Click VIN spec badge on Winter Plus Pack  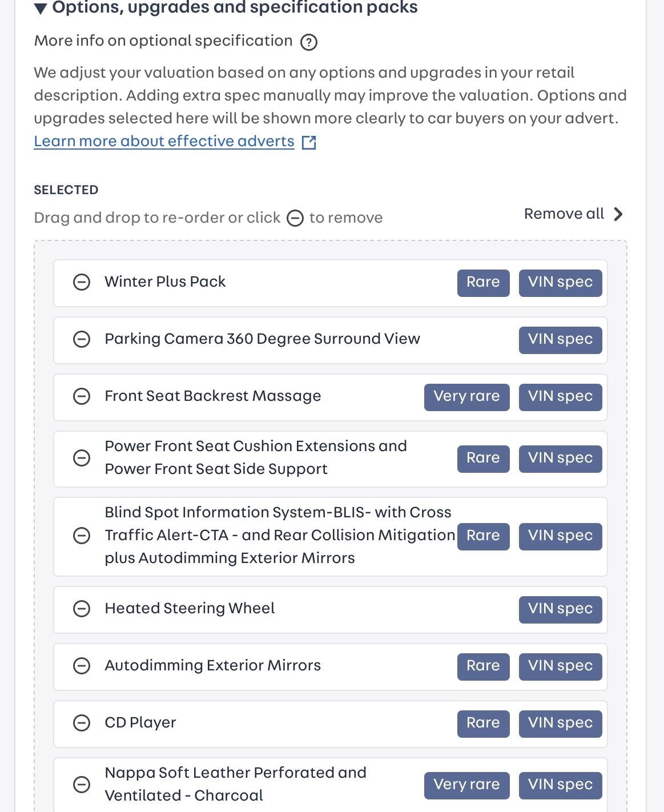(560, 283)
